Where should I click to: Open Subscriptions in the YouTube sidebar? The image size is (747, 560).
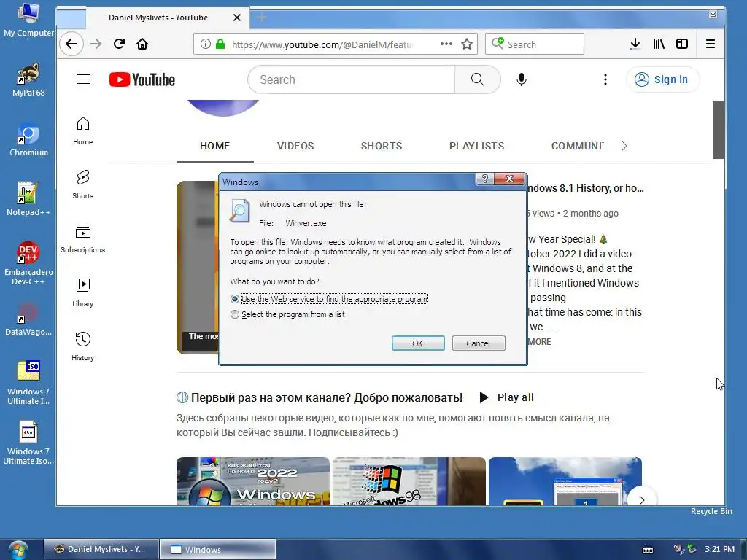83,238
